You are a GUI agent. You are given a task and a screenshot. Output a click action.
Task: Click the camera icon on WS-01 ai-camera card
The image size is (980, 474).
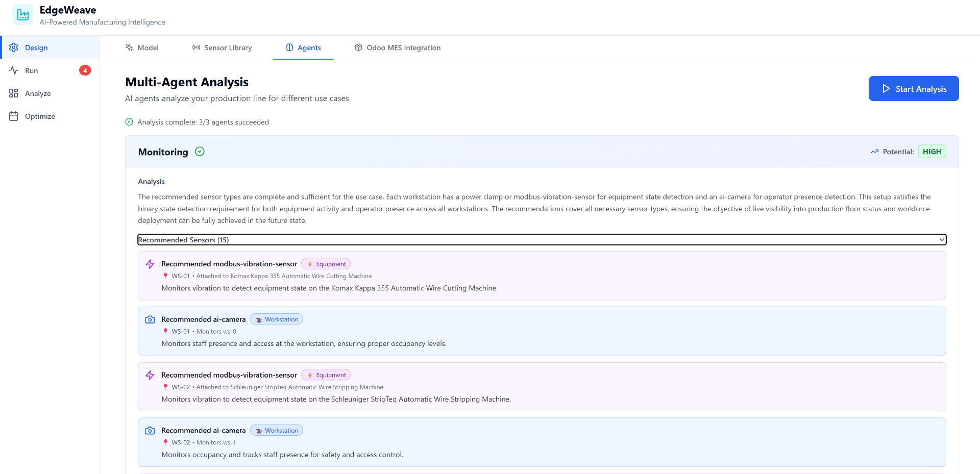click(x=150, y=319)
